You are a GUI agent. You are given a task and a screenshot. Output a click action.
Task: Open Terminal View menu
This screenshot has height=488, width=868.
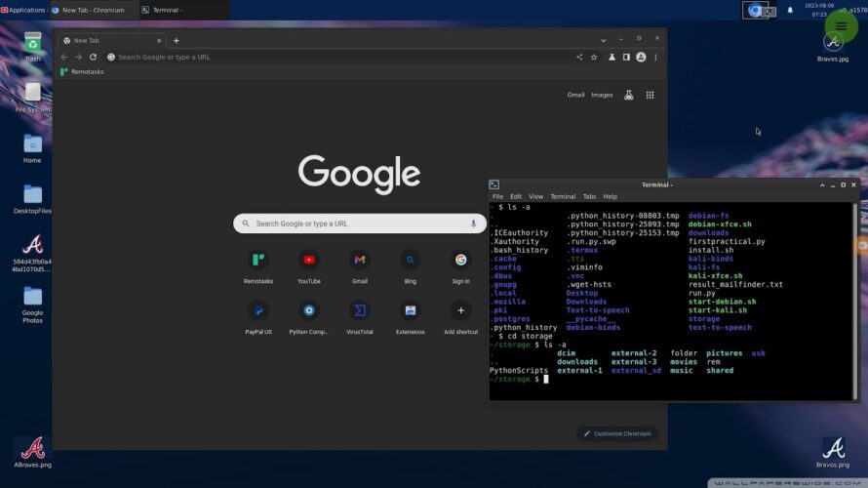point(535,196)
